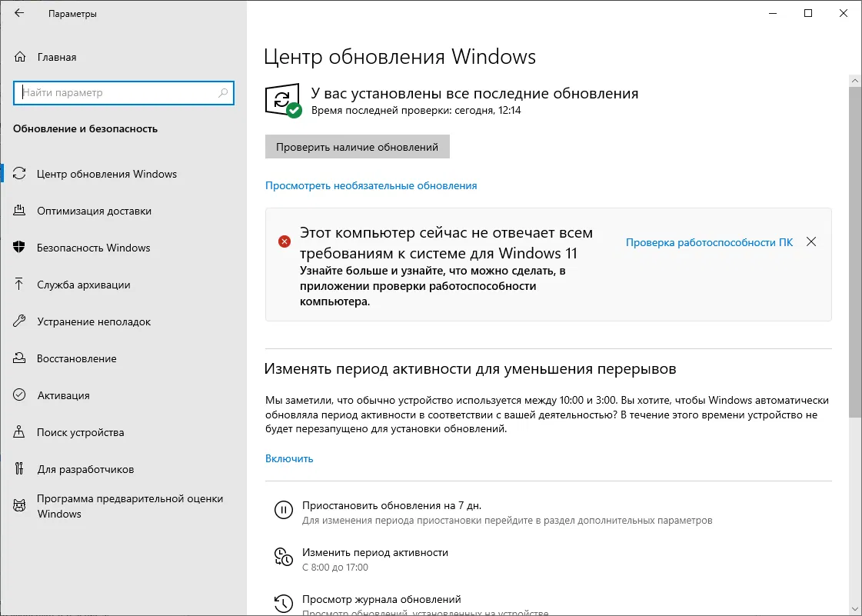862x616 pixels.
Task: Focus the Найти параметр search field
Action: click(x=124, y=93)
